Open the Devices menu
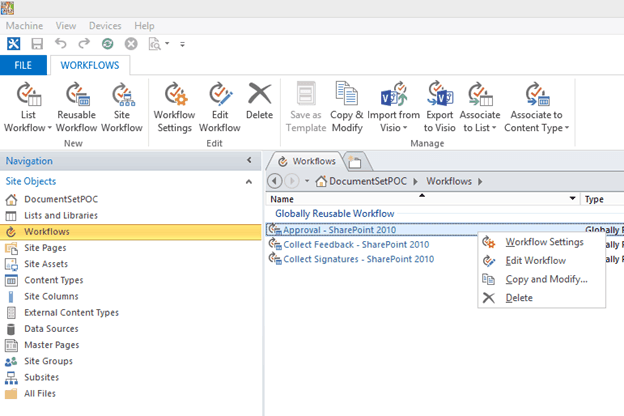 (x=105, y=25)
